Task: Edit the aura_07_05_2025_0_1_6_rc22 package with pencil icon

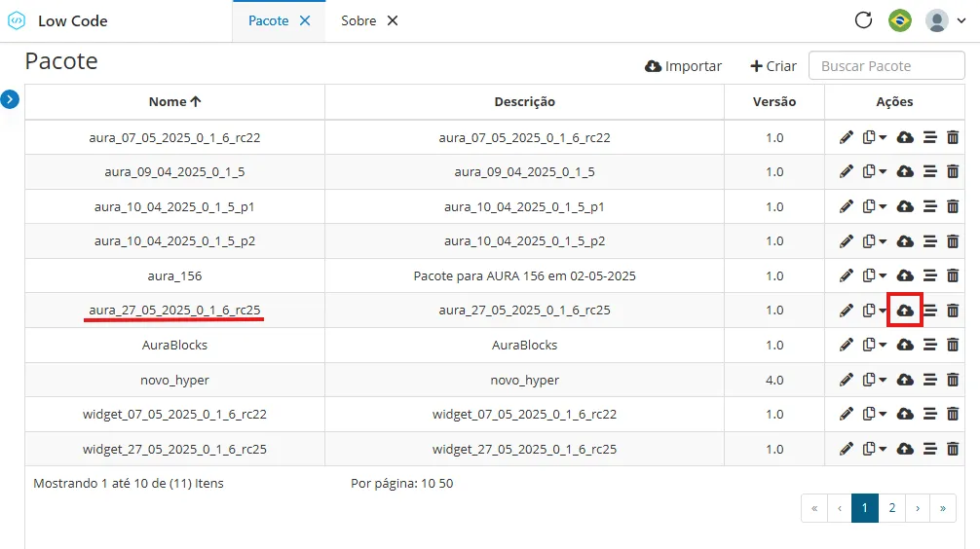Action: (847, 137)
